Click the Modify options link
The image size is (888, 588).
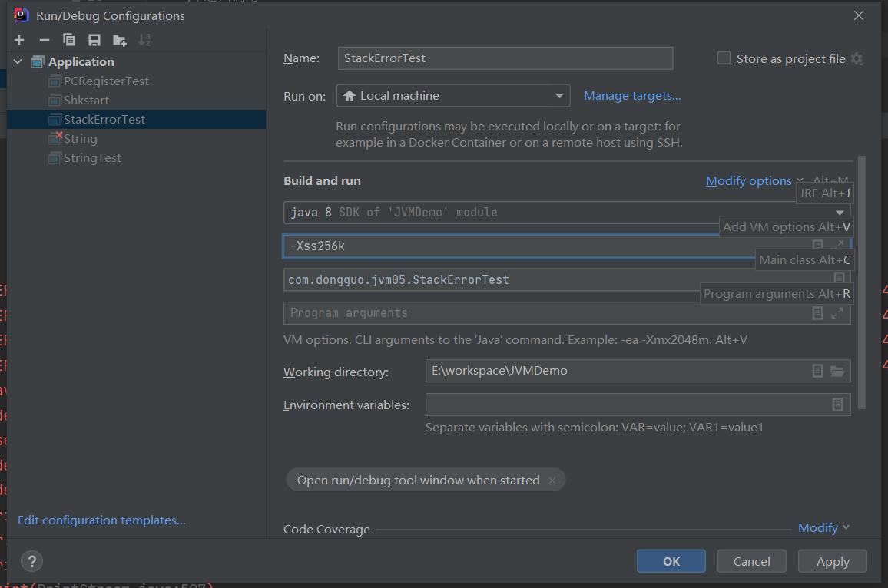pos(749,181)
